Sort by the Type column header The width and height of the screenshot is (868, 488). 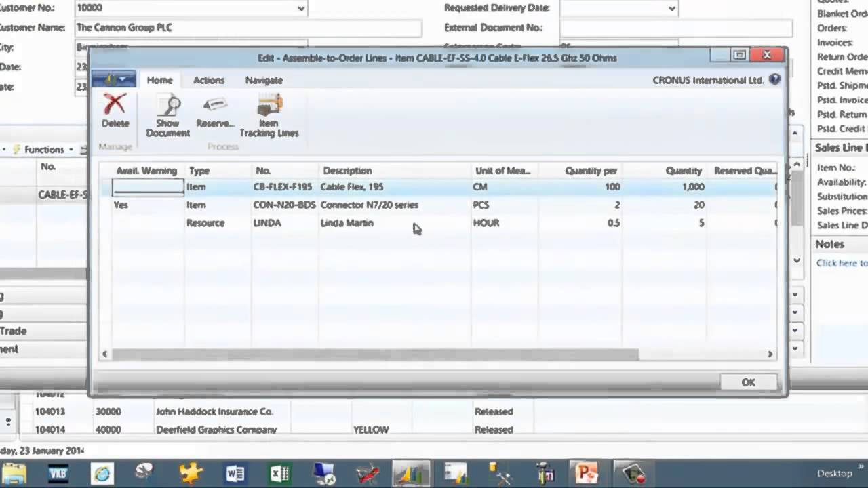199,171
